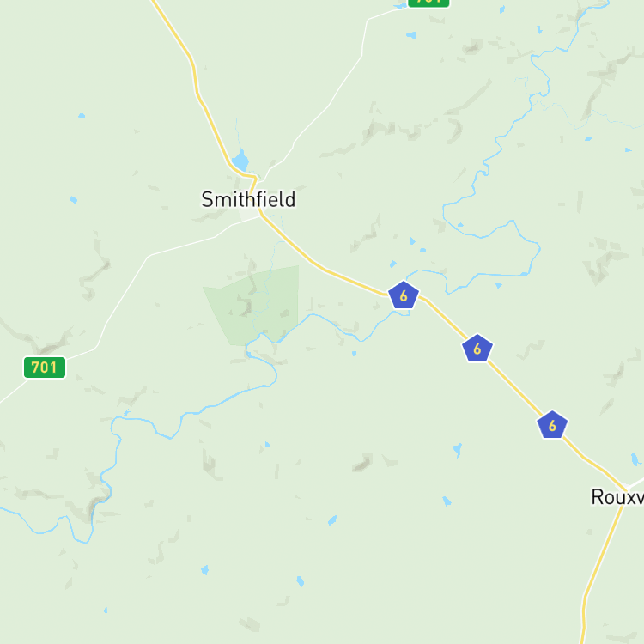Click the road junction above the Rouxville label
644x644 pixels.
[x=626, y=488]
